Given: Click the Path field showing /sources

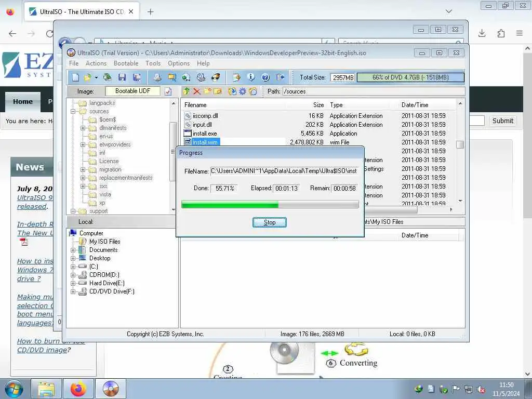Looking at the screenshot, I should [x=374, y=91].
